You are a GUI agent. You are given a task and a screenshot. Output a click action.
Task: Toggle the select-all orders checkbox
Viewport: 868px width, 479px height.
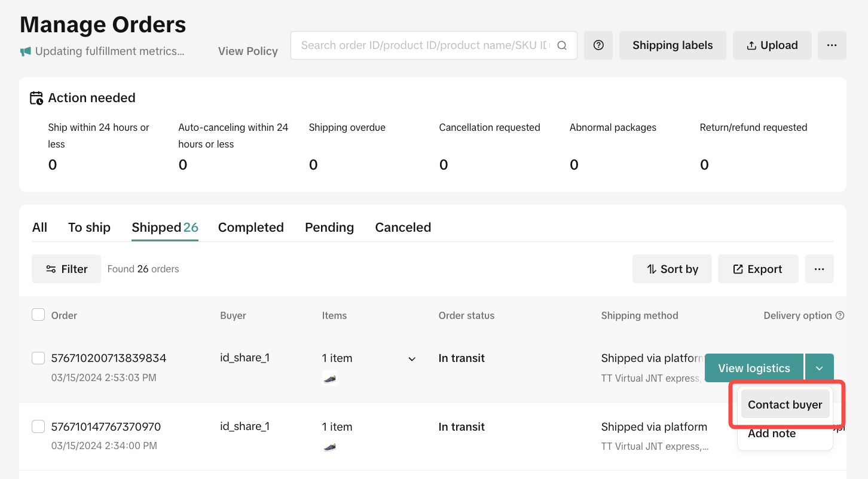tap(38, 315)
